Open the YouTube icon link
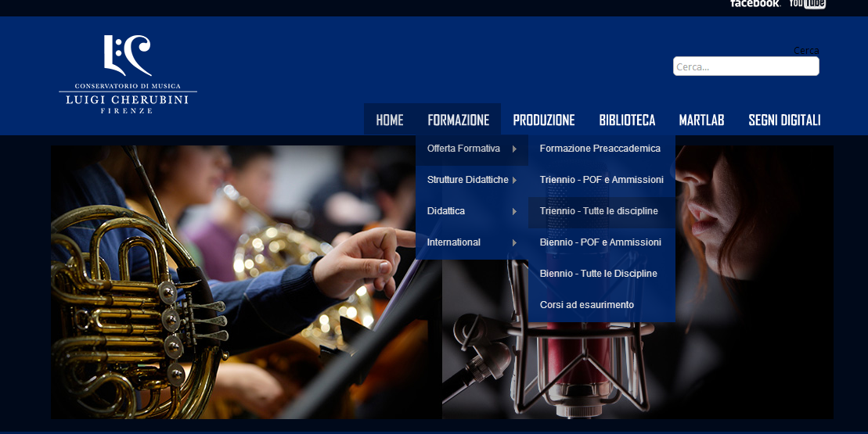 tap(808, 4)
